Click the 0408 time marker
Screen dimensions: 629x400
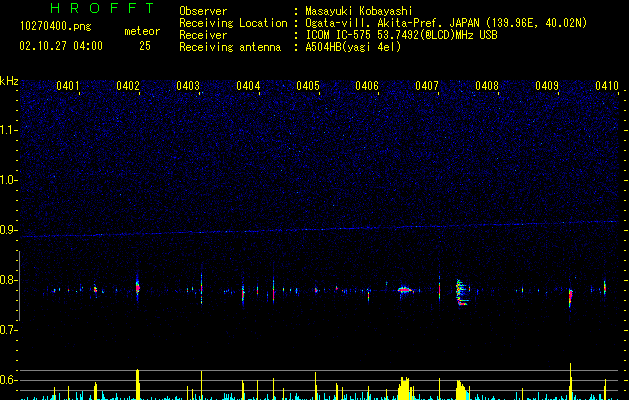tap(487, 86)
